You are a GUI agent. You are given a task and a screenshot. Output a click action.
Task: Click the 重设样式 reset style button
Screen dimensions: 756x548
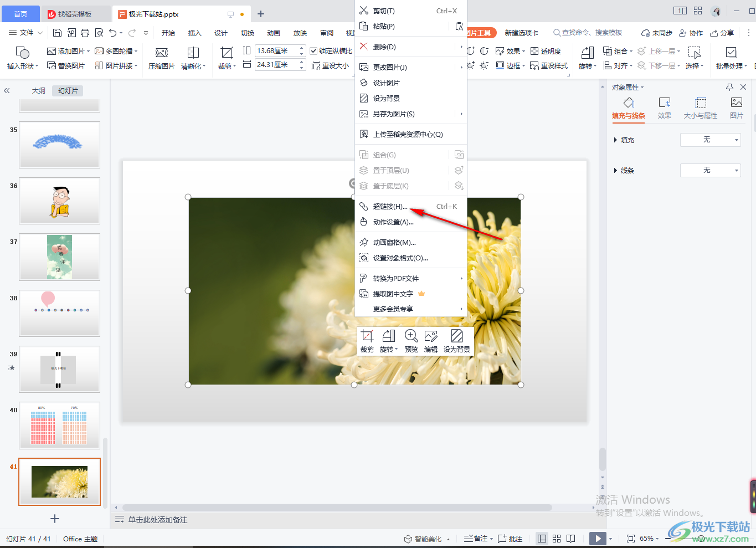[x=549, y=65]
